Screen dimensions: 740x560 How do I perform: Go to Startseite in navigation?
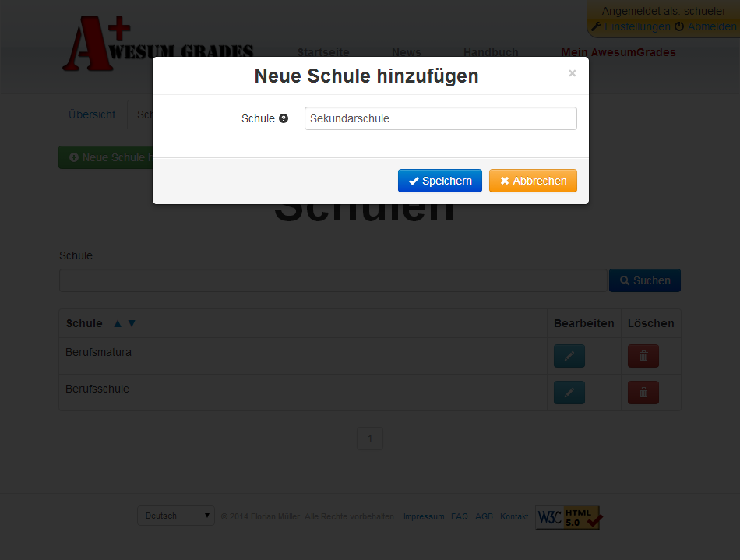point(323,52)
